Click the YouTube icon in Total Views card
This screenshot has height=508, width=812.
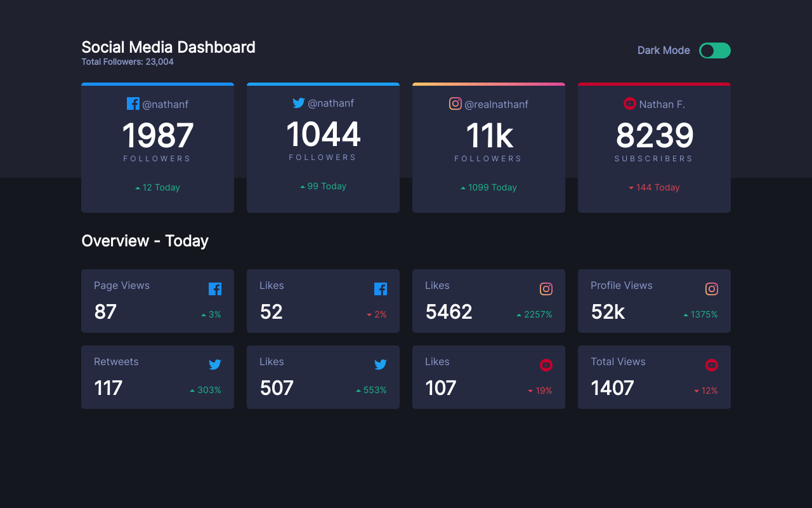coord(712,365)
